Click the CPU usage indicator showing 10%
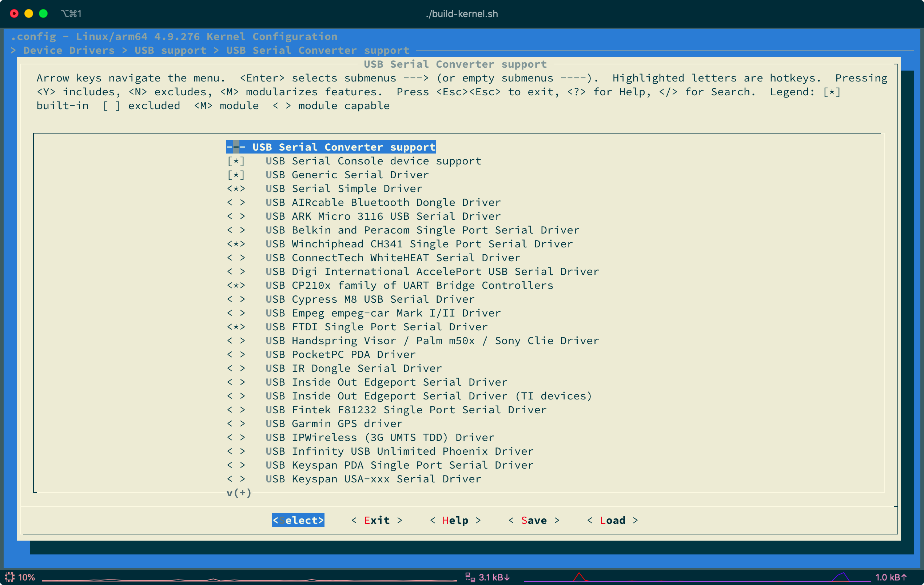This screenshot has height=585, width=924. [x=21, y=577]
